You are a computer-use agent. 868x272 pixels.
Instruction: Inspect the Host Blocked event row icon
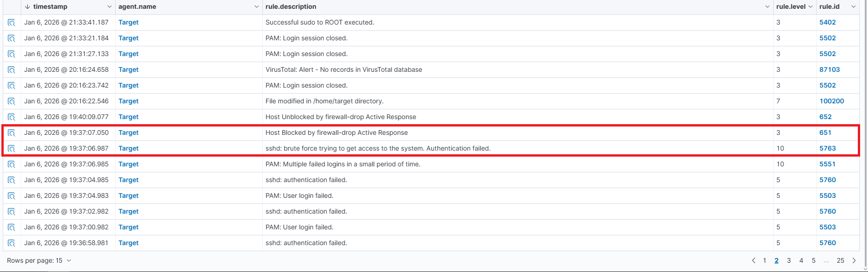coord(12,133)
